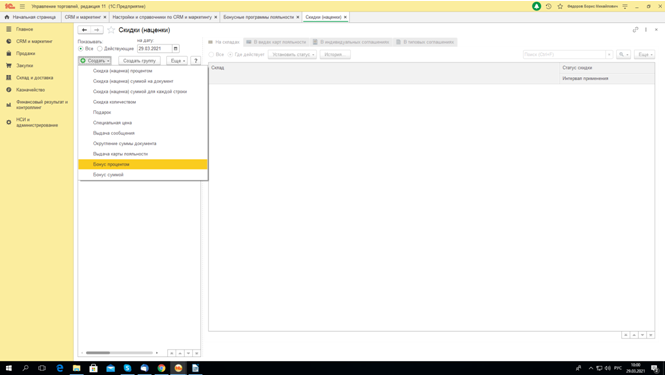Toggle В типовых соглашениях view
Viewport: 666px width, 375px height.
coord(425,42)
